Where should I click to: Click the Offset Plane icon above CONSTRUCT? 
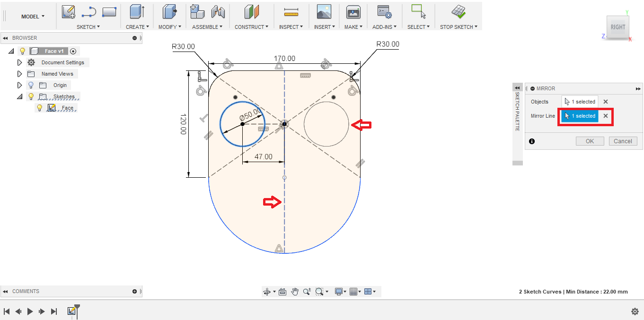(252, 12)
